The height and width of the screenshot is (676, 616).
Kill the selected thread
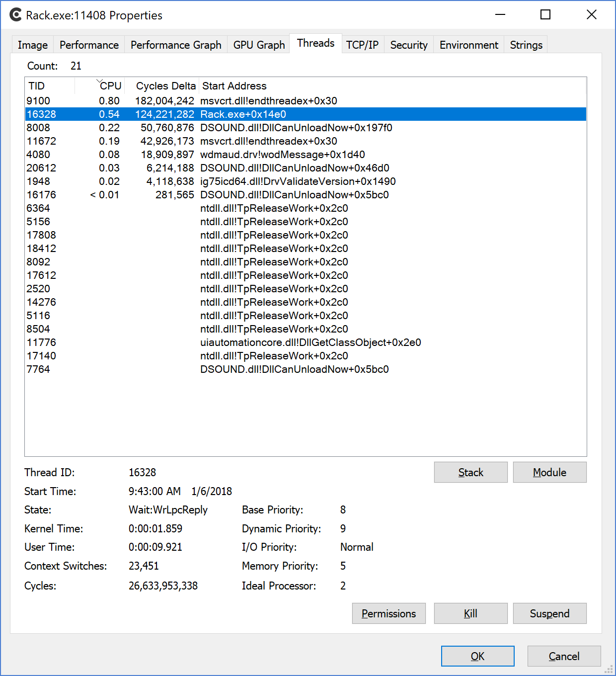pos(470,613)
